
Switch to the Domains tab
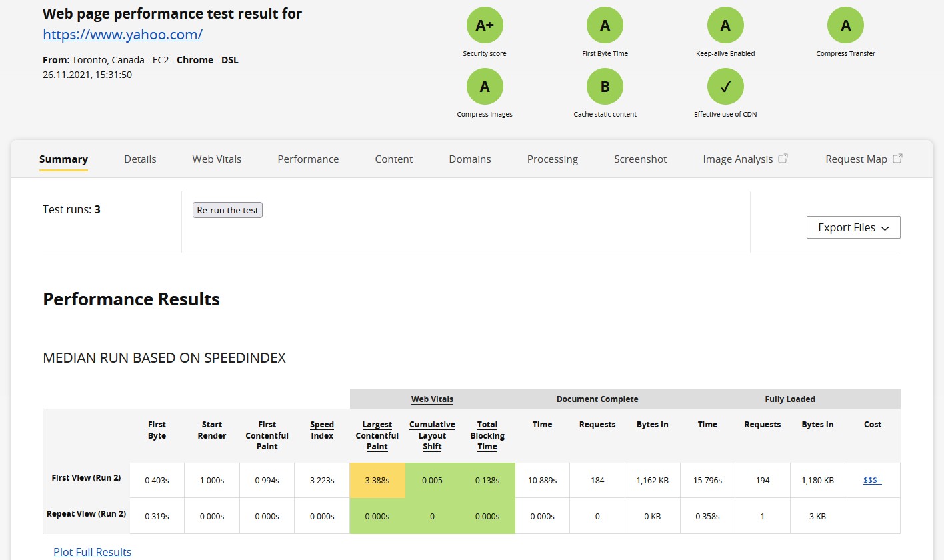[470, 159]
